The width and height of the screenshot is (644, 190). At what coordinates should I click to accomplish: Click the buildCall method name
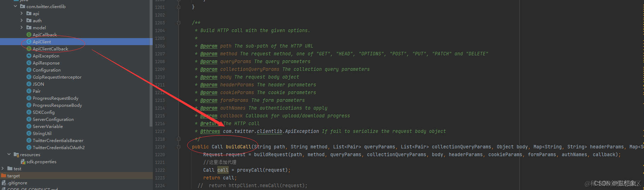pos(239,147)
